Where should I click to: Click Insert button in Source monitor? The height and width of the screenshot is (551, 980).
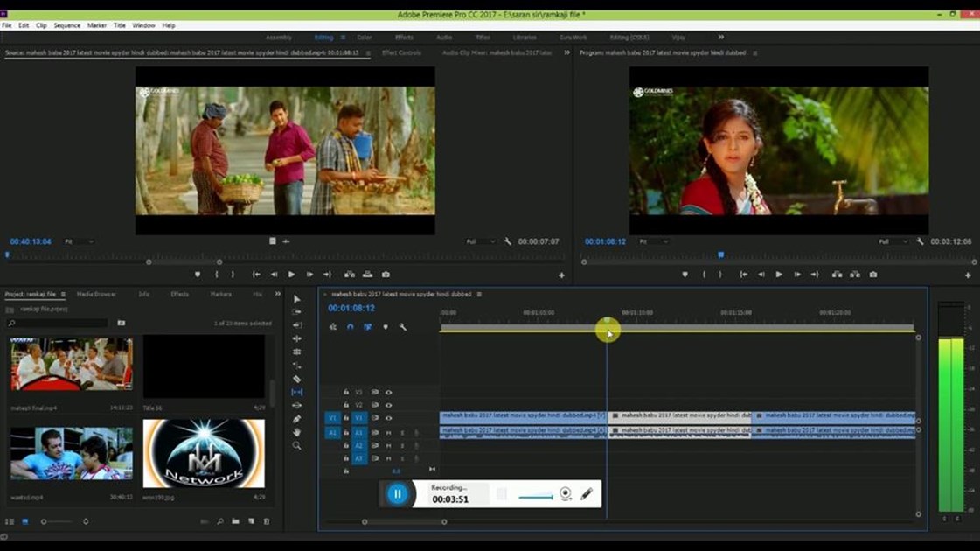[x=350, y=275]
